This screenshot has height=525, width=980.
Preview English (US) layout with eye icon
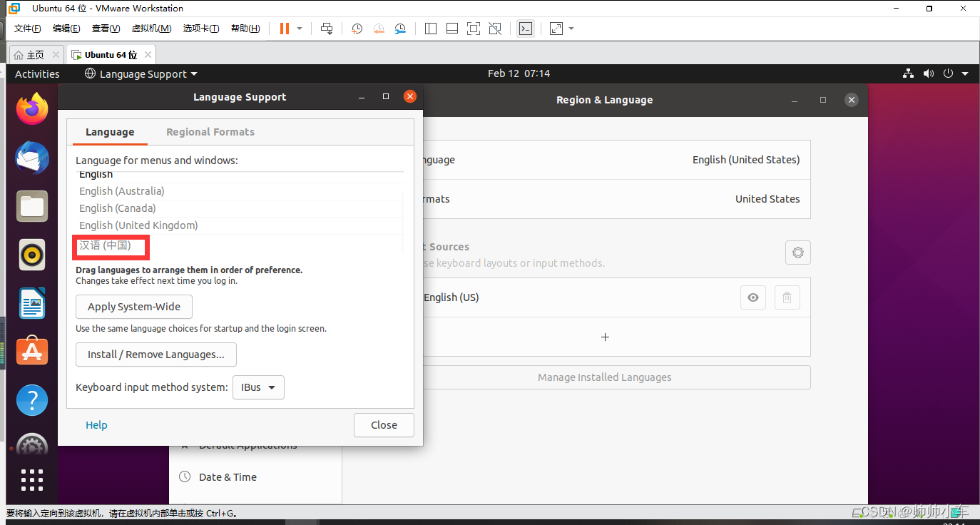(753, 297)
